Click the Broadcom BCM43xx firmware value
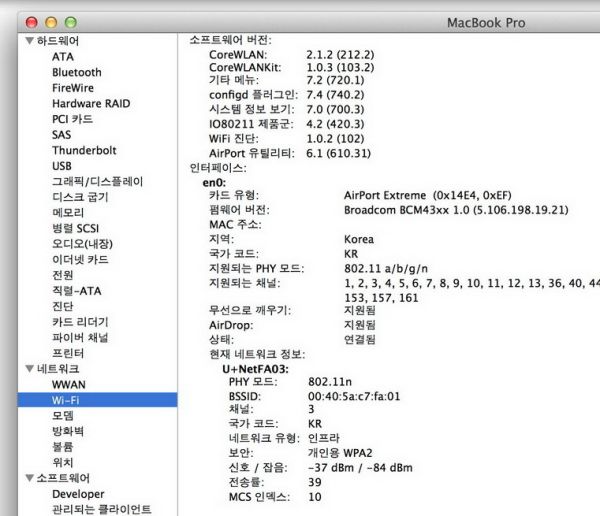 456,210
